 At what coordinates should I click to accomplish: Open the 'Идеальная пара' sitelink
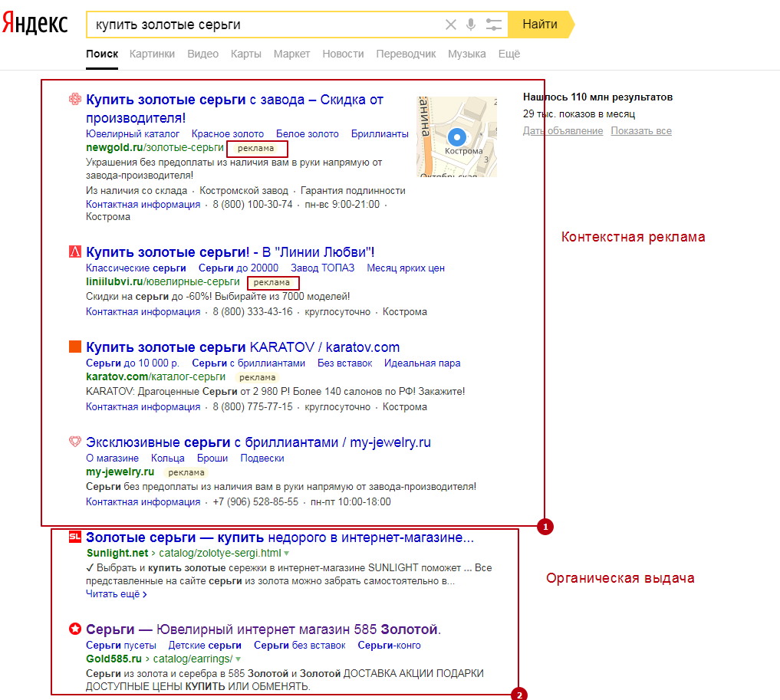pos(423,363)
